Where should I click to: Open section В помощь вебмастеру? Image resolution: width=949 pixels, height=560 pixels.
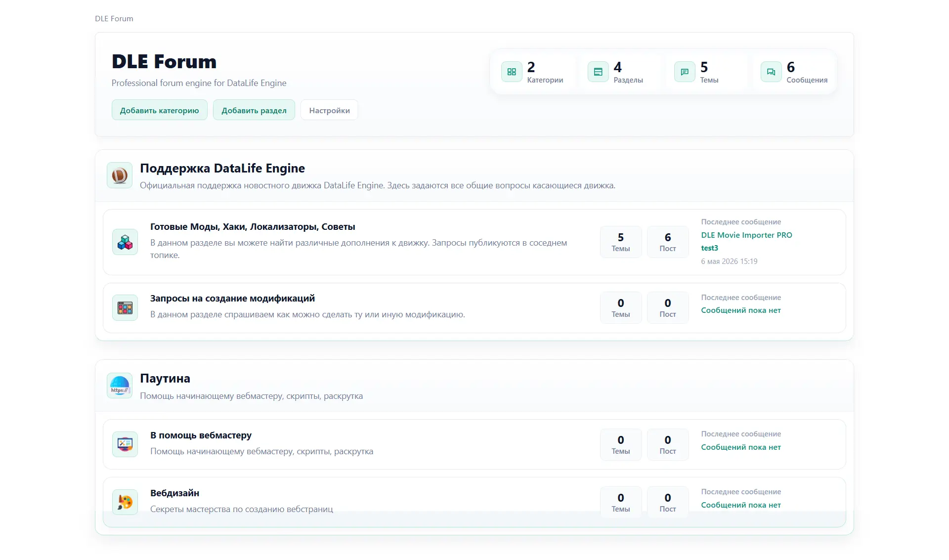(201, 435)
